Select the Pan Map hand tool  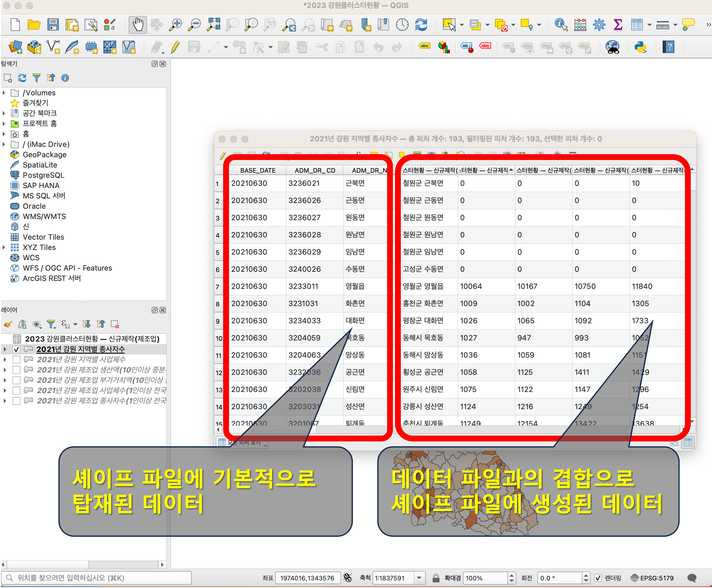tap(137, 25)
